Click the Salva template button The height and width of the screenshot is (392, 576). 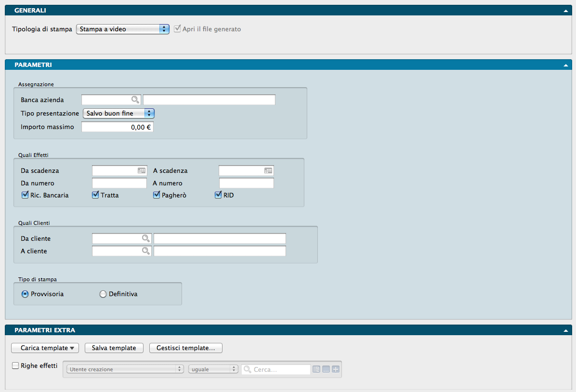pos(114,348)
